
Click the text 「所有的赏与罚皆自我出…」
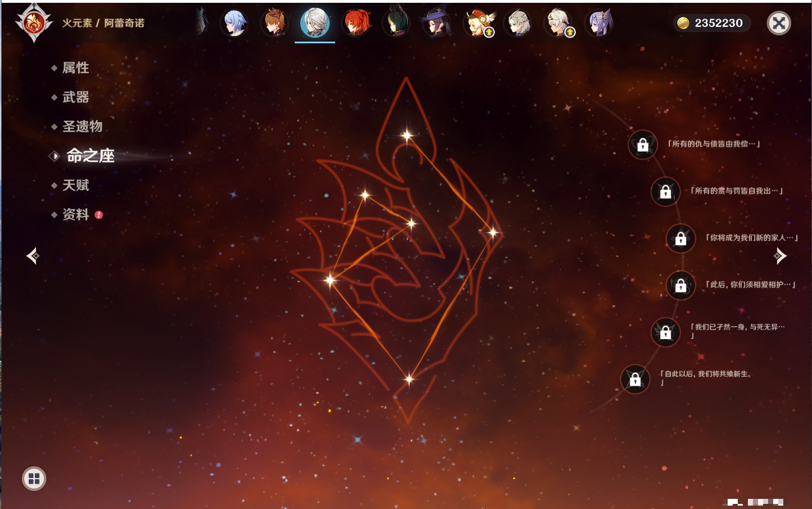point(736,191)
